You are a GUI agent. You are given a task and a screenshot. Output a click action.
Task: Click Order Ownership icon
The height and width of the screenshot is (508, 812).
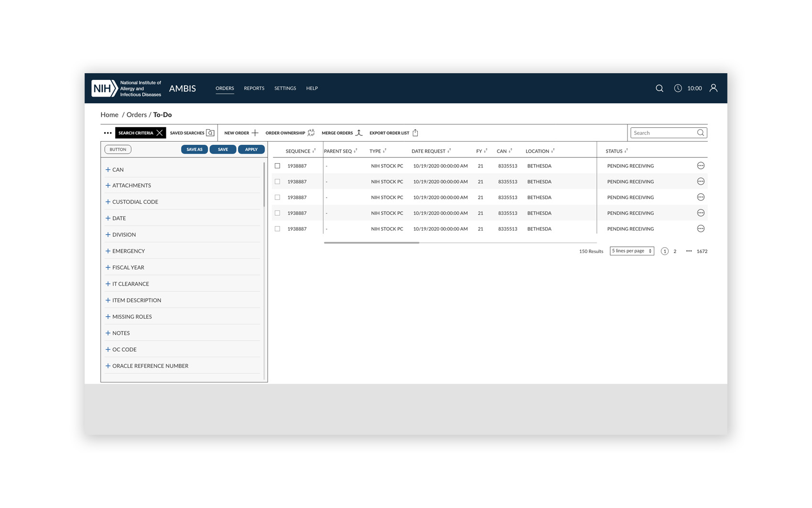tap(311, 133)
